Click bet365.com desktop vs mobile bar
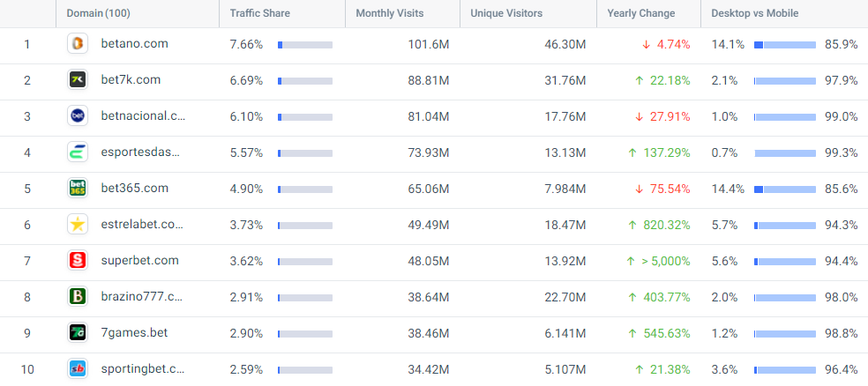Screen dimensions: 868x386 pos(784,189)
